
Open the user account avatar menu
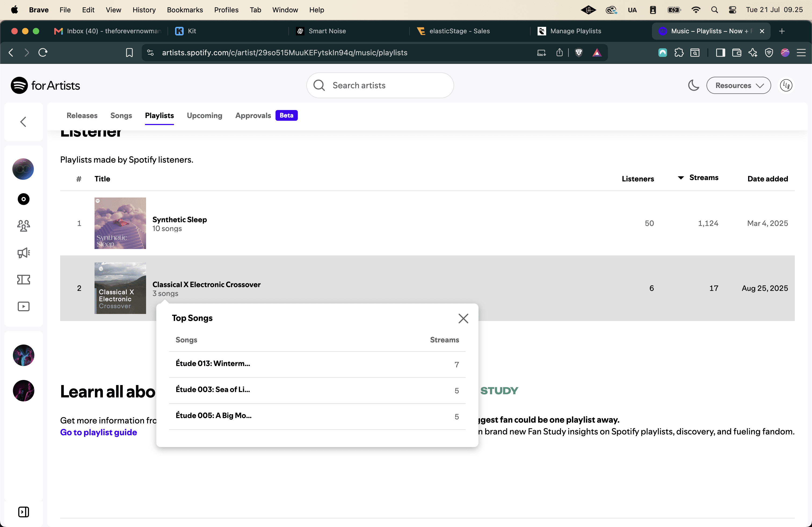(786, 85)
